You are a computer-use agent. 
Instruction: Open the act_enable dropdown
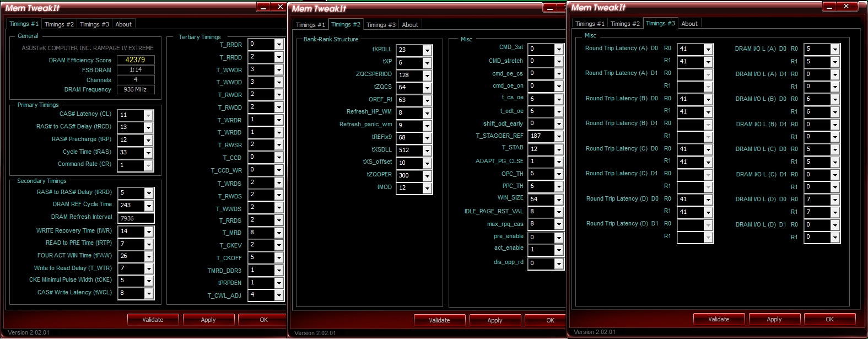coord(559,250)
